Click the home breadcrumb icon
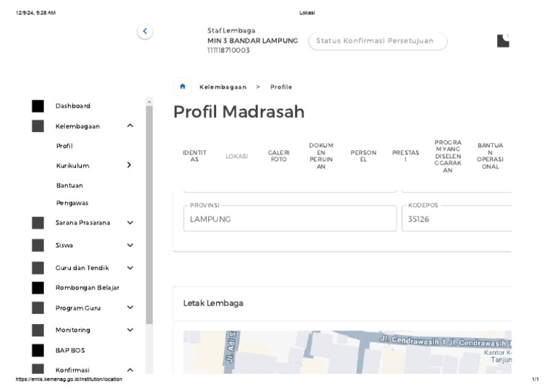Screen dimensions: 555x392 [183, 87]
